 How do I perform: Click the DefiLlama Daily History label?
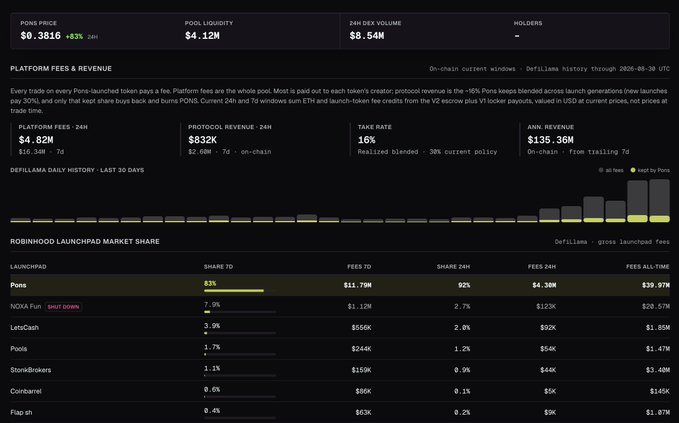pos(77,170)
